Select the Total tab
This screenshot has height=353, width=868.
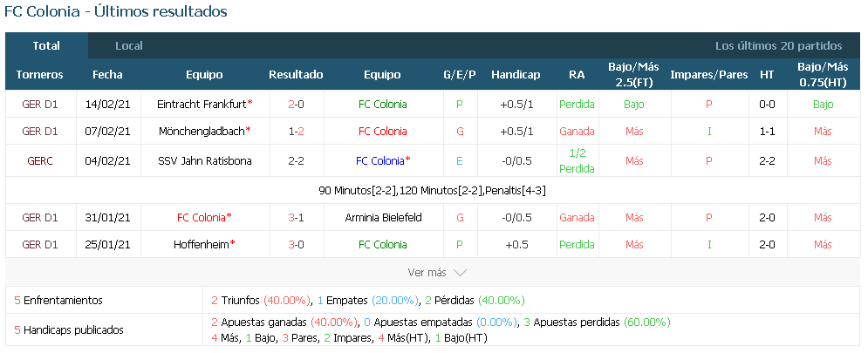pos(46,46)
